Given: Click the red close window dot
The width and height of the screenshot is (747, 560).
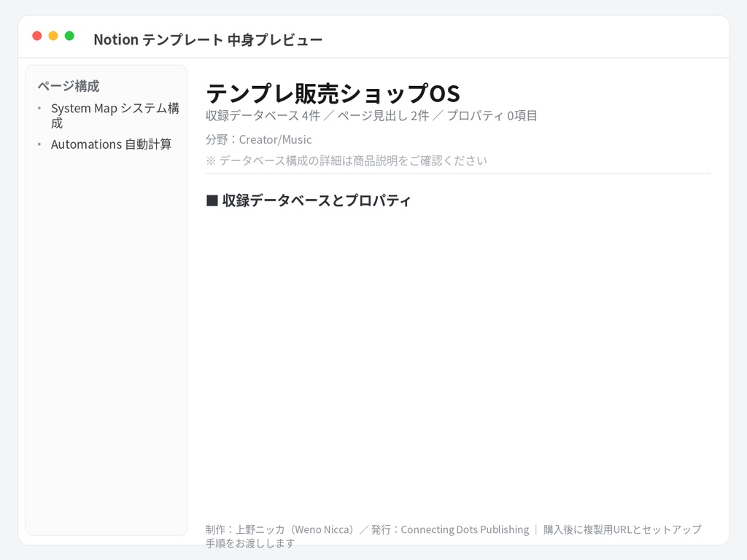Looking at the screenshot, I should pyautogui.click(x=37, y=36).
